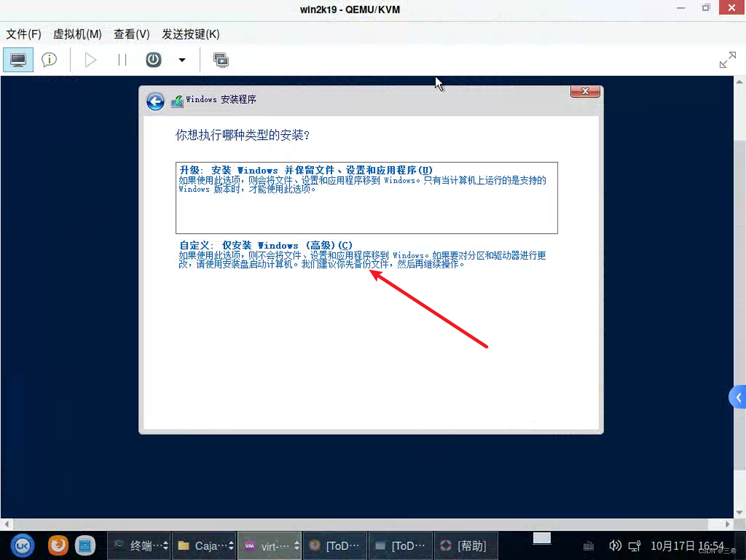Screen dimensions: 746x560
Task: Start the virtual machine with play icon
Action: [x=90, y=60]
